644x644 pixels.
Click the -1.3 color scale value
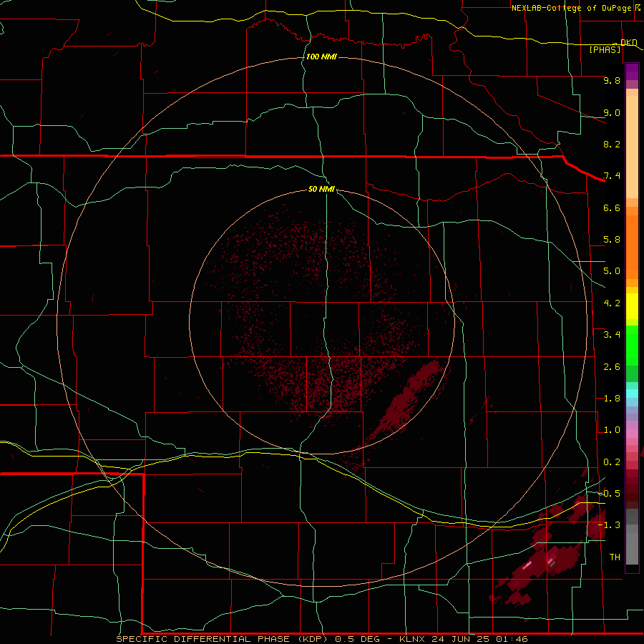609,525
